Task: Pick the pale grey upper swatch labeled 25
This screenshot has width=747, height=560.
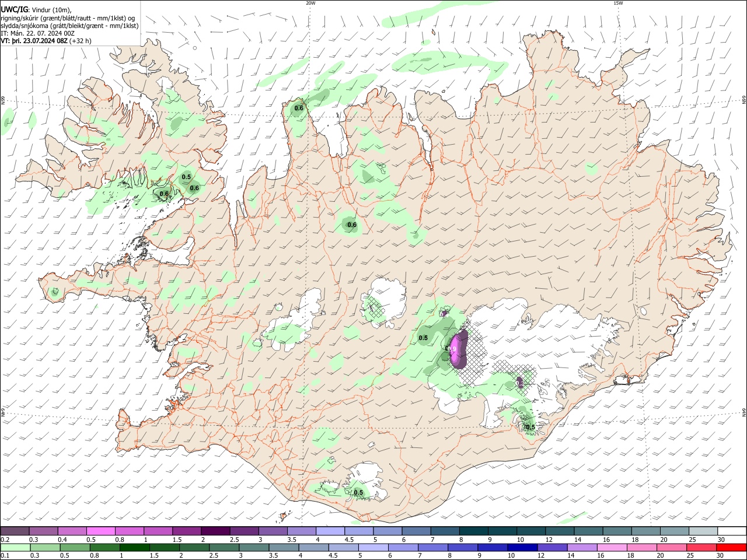Action: point(703,531)
